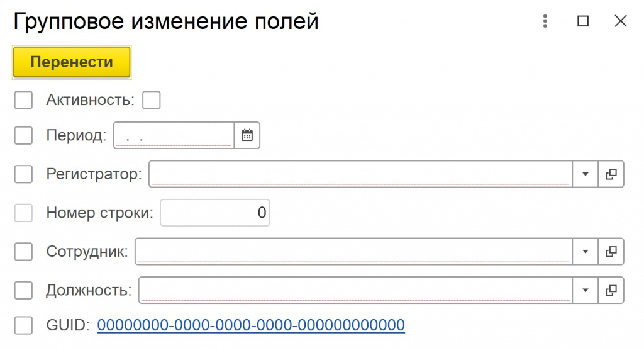
Task: Focus the Период date input field
Action: coord(174,135)
